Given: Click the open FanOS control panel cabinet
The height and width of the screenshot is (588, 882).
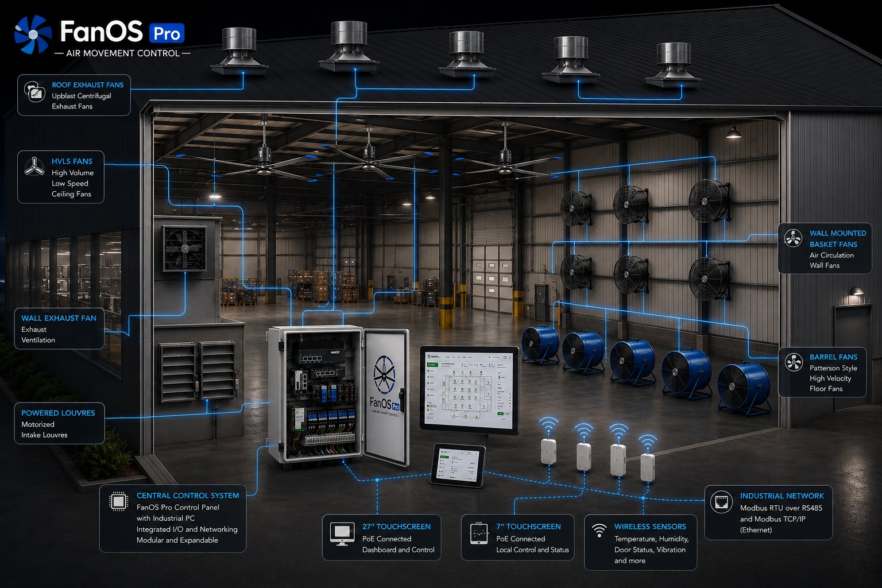Looking at the screenshot, I should 338,396.
